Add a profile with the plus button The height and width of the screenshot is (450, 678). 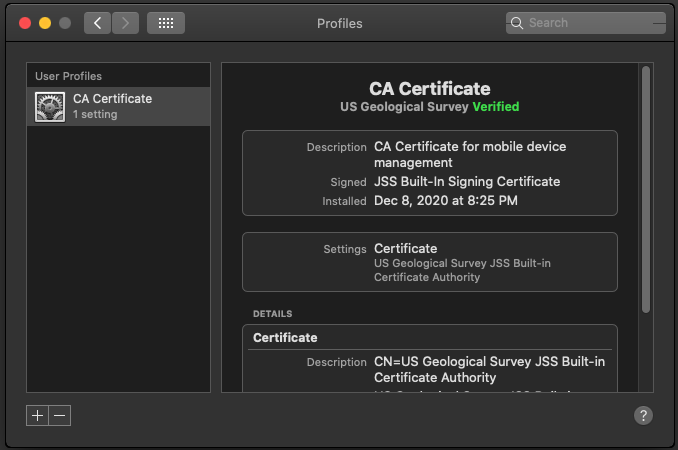pyautogui.click(x=38, y=415)
